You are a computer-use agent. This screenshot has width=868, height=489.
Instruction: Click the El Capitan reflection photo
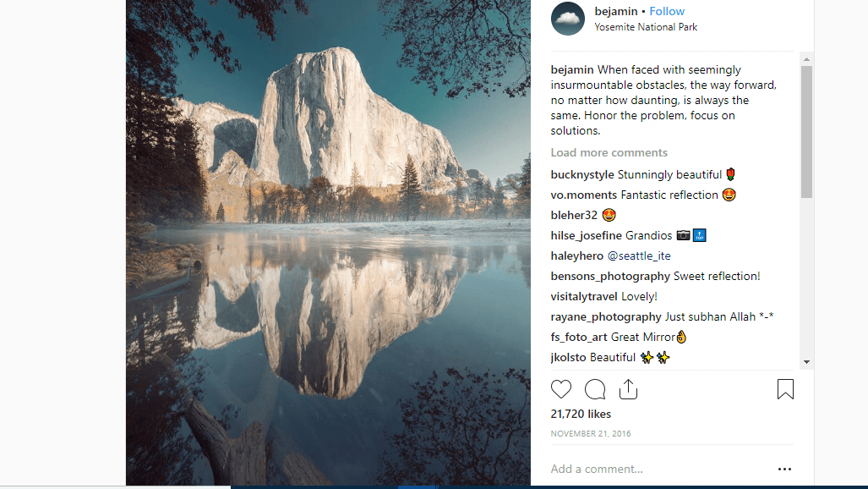(328, 243)
